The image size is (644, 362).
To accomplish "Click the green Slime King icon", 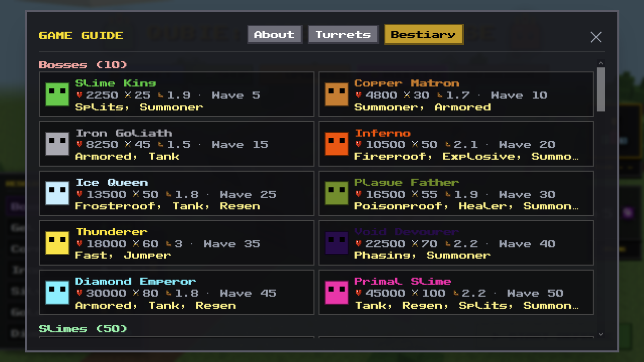I will (x=57, y=95).
